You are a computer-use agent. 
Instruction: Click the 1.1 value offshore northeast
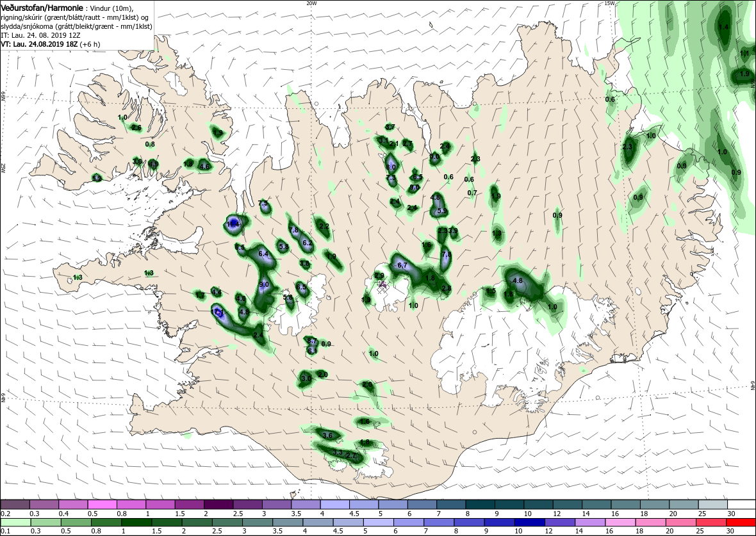[x=744, y=54]
